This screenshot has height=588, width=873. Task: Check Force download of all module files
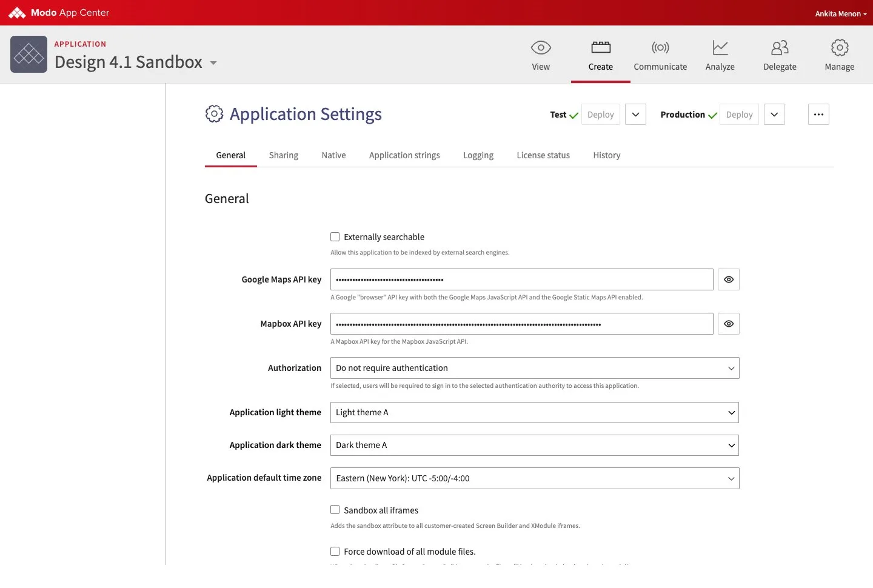[335, 551]
